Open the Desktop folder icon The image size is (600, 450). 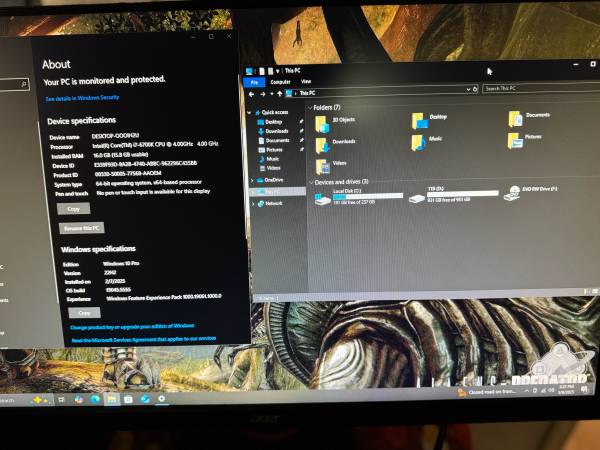coord(419,120)
